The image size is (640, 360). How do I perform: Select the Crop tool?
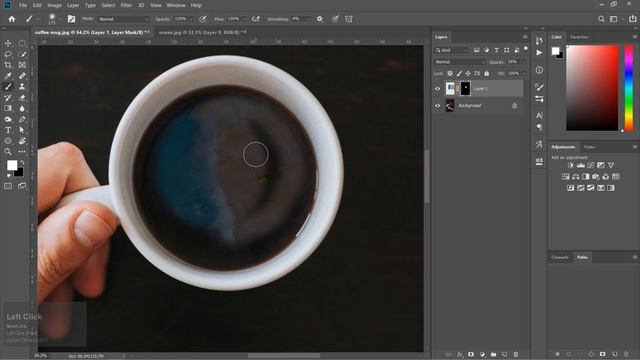[x=8, y=65]
